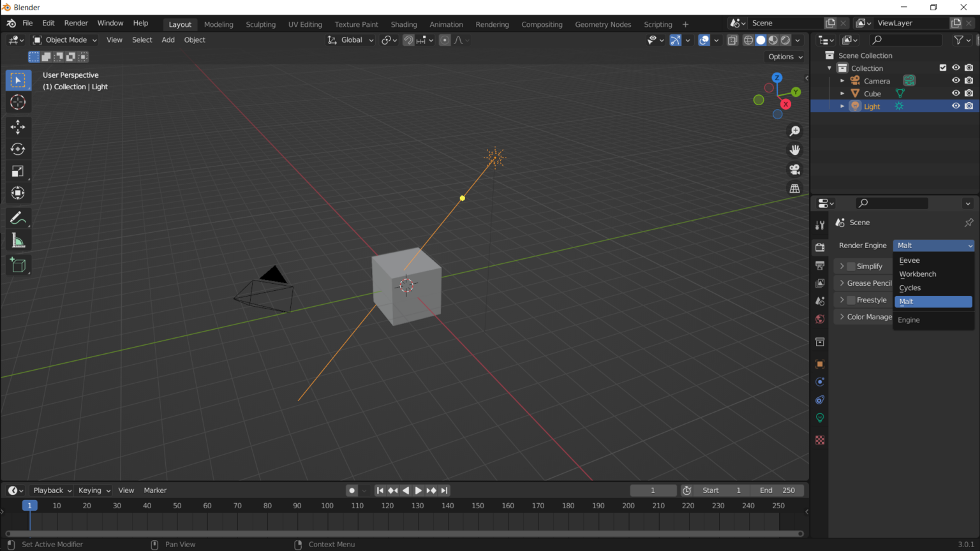Hide the Cube object via eye icon
980x551 pixels.
(x=955, y=92)
